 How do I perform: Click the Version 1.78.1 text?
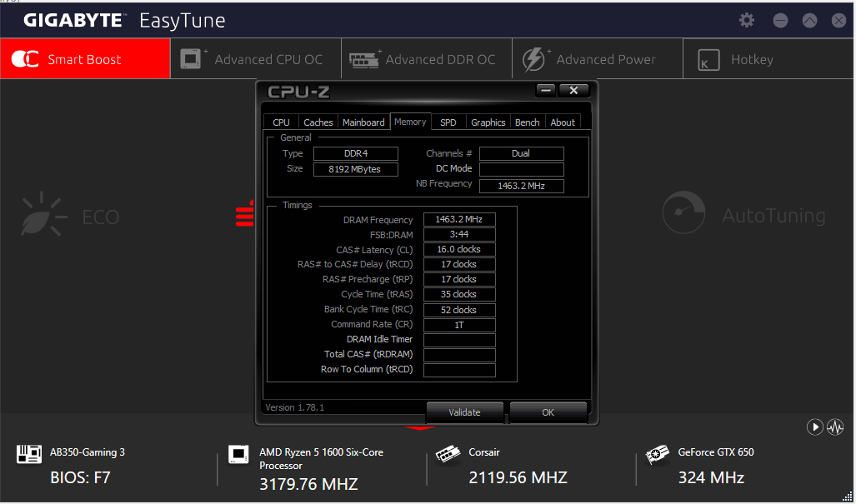295,407
